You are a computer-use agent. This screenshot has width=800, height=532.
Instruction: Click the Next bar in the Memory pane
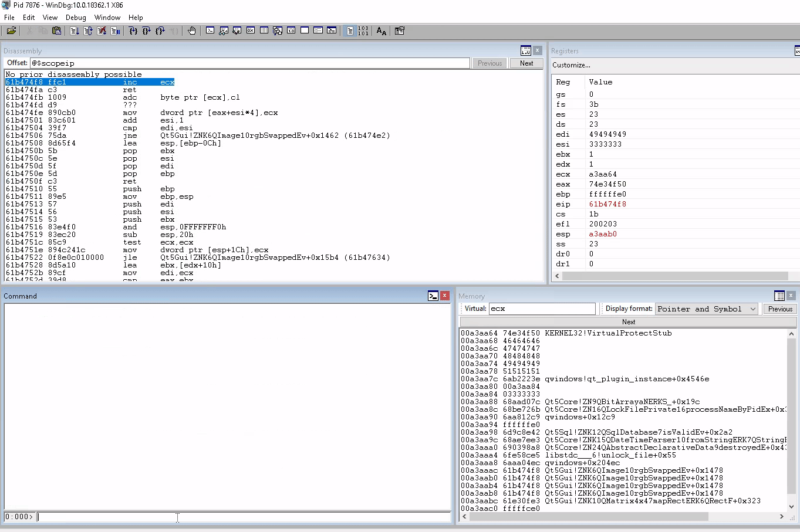(x=628, y=322)
